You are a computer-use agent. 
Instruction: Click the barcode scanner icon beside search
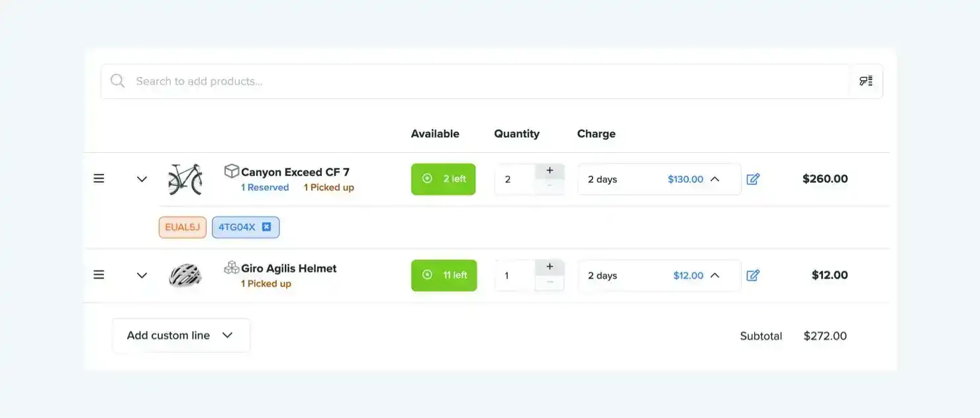tap(865, 81)
